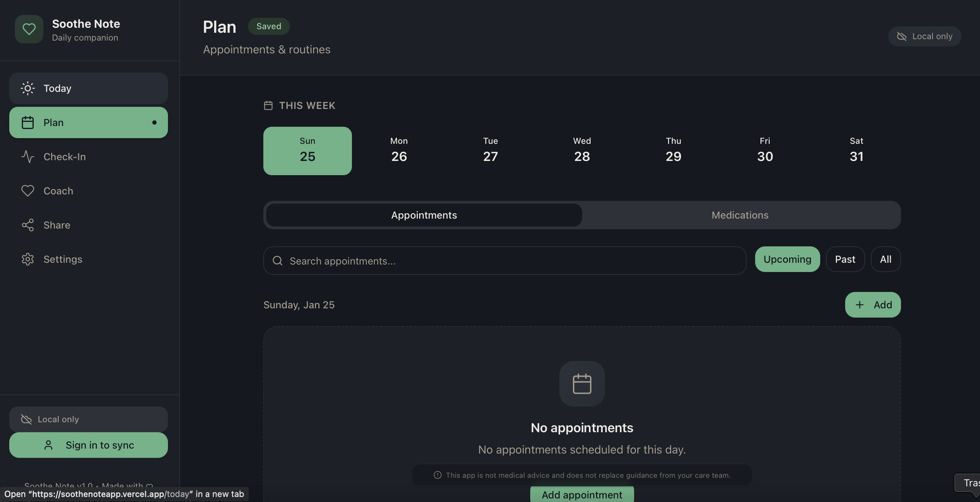
Task: Open Settings via the gear icon
Action: click(x=27, y=259)
